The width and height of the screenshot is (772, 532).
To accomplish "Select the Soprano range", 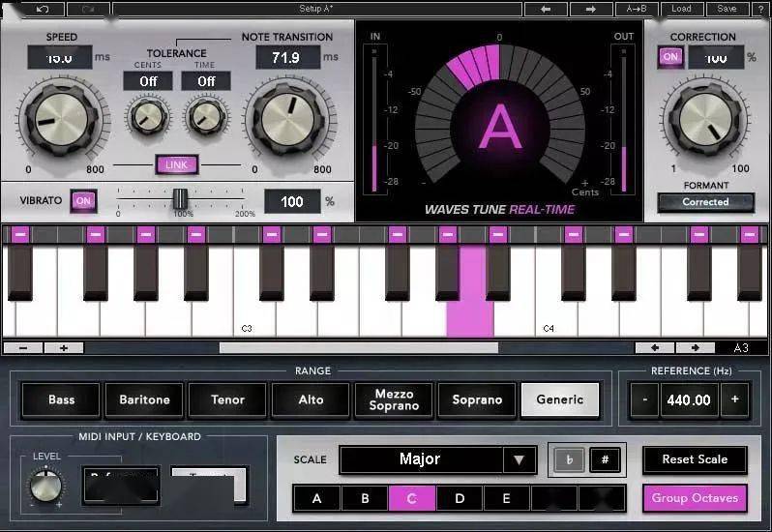I will pyautogui.click(x=477, y=399).
